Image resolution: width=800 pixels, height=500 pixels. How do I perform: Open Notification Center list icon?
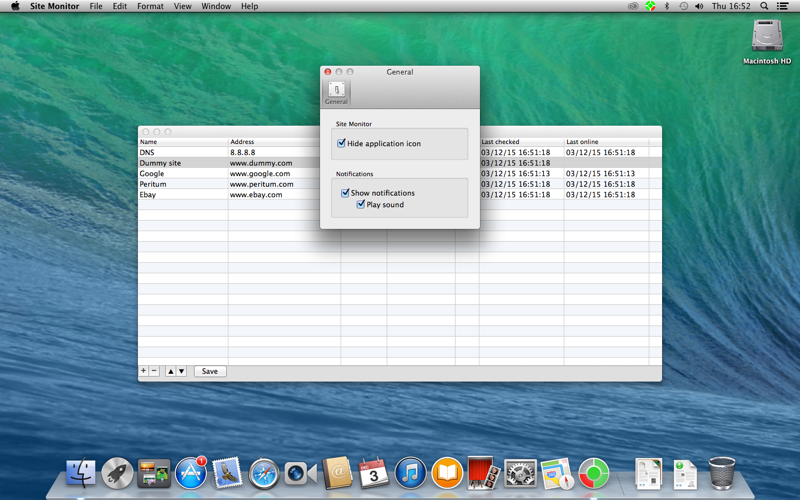pyautogui.click(x=782, y=6)
